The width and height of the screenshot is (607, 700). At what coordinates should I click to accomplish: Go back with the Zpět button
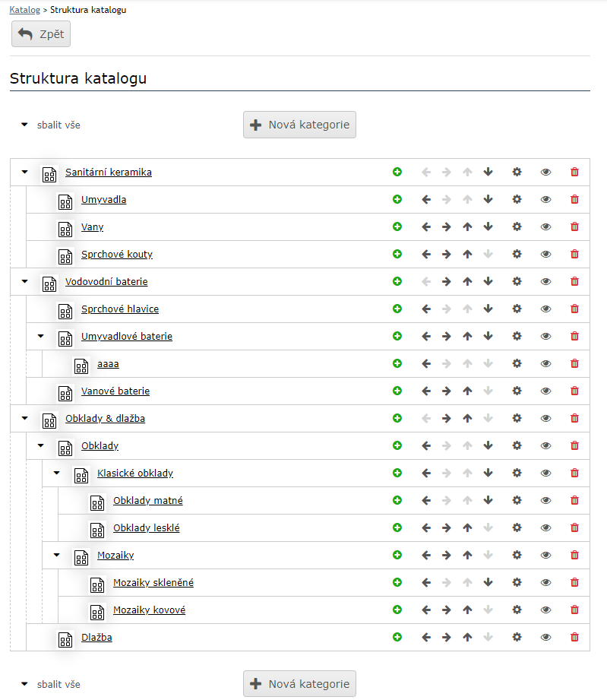point(41,34)
